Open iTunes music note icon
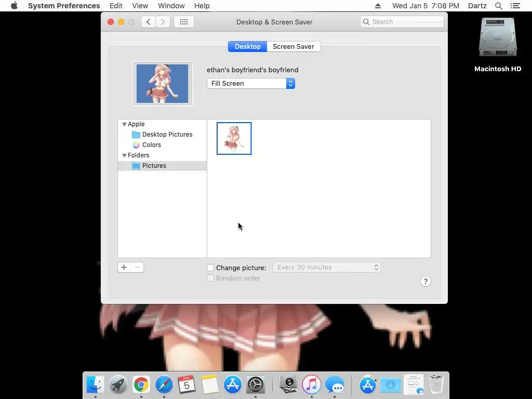The height and width of the screenshot is (399, 532). 311,384
